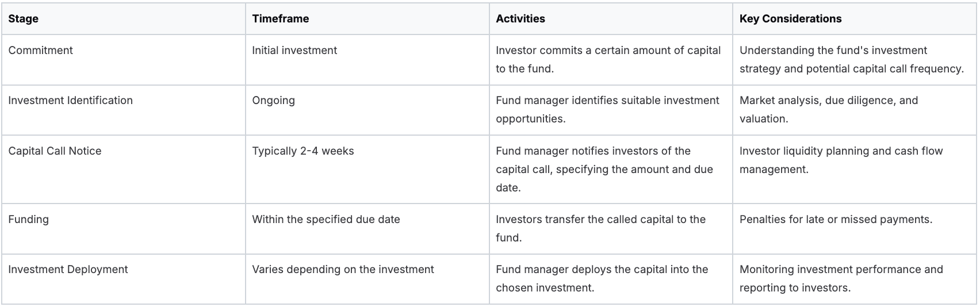Image resolution: width=980 pixels, height=307 pixels.
Task: Click the Monitoring investment performance cell
Action: pos(841,278)
